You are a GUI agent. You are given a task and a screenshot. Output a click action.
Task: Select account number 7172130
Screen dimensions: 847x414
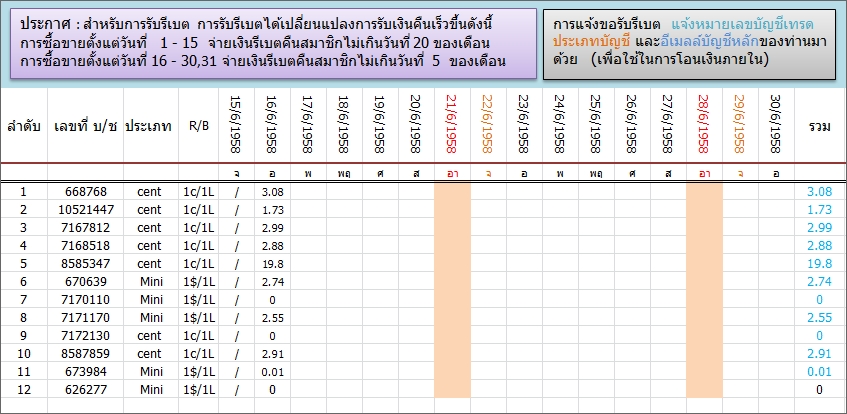[x=86, y=336]
